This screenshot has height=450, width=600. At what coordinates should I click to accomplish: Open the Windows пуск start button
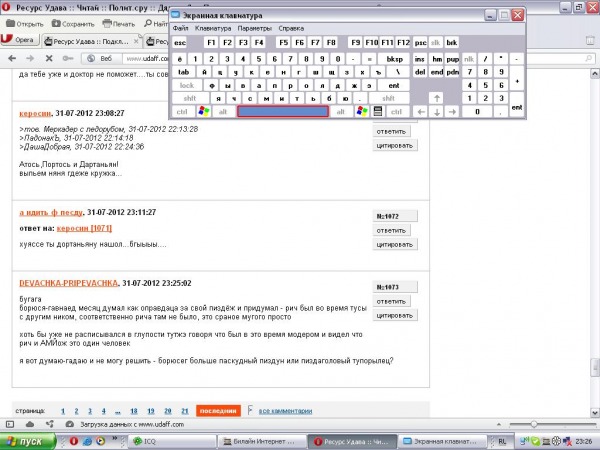(28, 441)
